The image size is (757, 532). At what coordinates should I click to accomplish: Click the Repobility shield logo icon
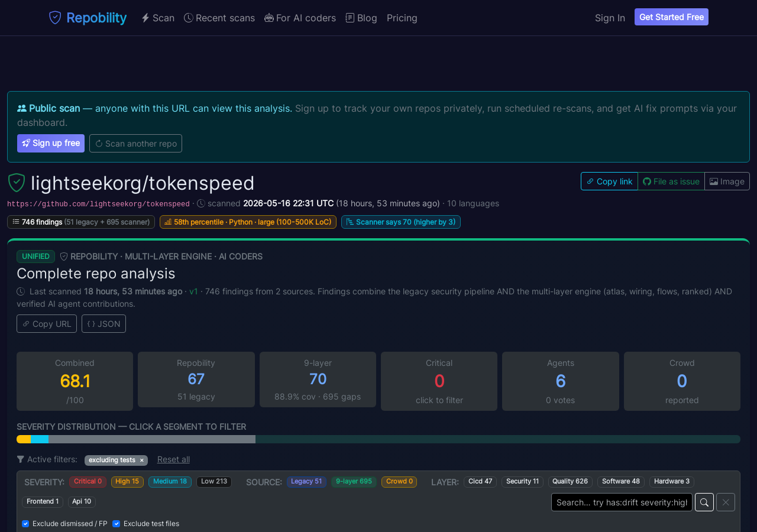[55, 18]
